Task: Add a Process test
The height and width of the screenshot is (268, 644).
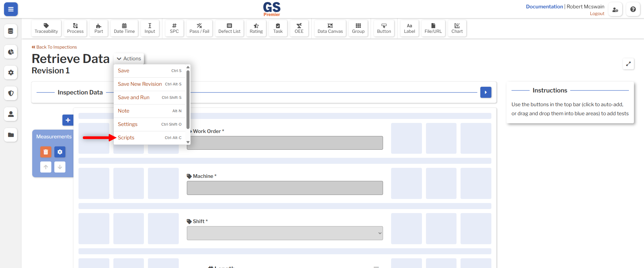Action: [75, 28]
